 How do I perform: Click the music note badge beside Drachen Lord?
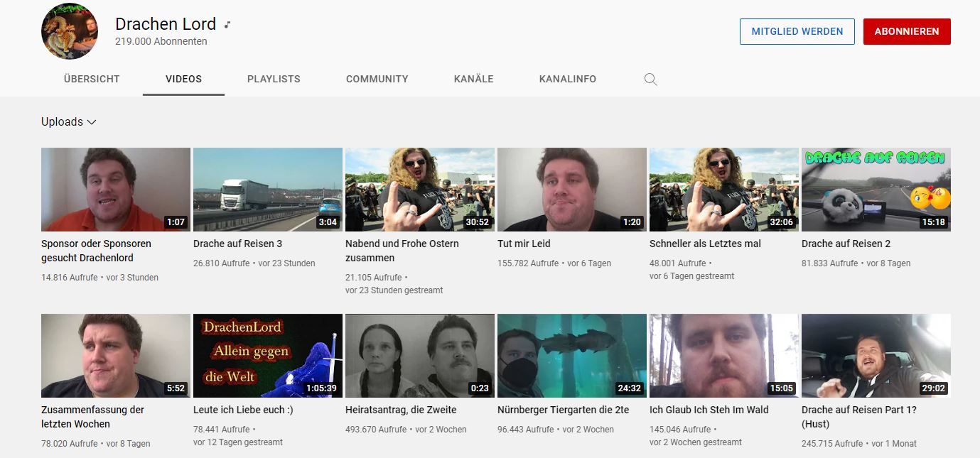pos(227,24)
